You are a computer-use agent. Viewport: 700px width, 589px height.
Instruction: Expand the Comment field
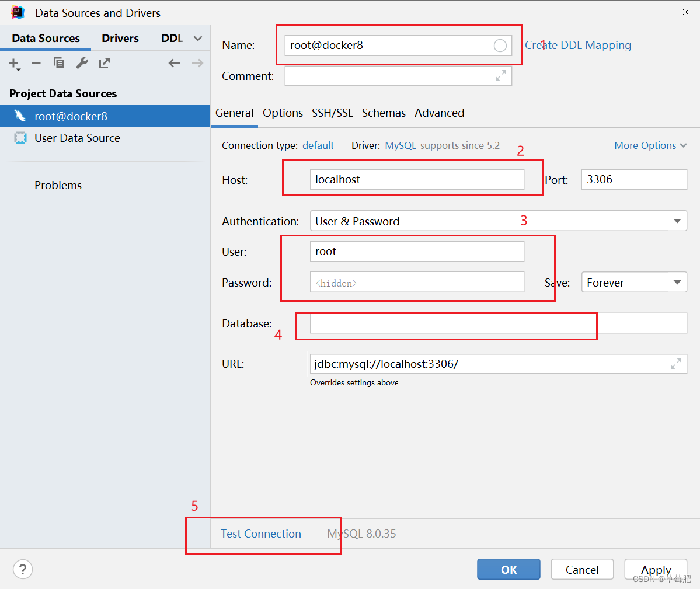point(501,76)
